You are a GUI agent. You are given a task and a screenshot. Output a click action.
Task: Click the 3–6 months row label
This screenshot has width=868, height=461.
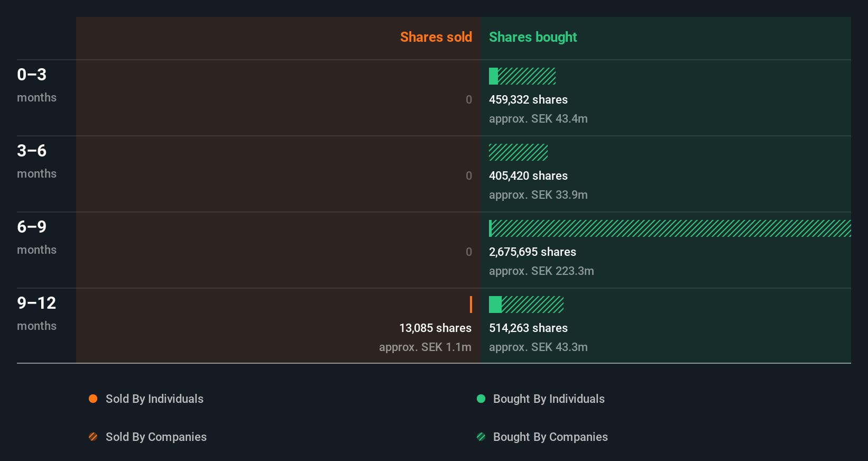tap(36, 161)
